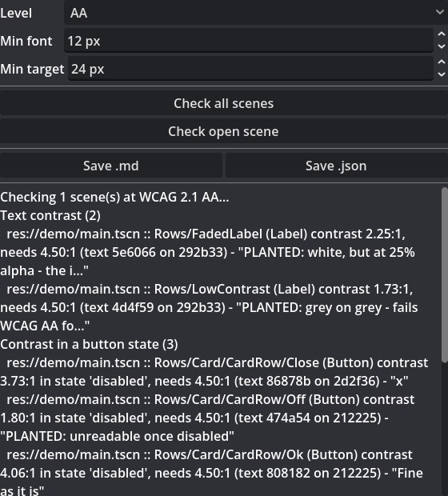This screenshot has height=496, width=448.
Task: Select the Rows/LowContrast result entry
Action: (209, 307)
